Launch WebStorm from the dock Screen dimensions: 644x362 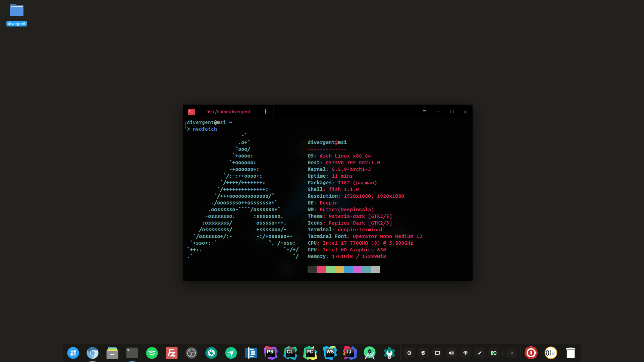click(x=330, y=353)
